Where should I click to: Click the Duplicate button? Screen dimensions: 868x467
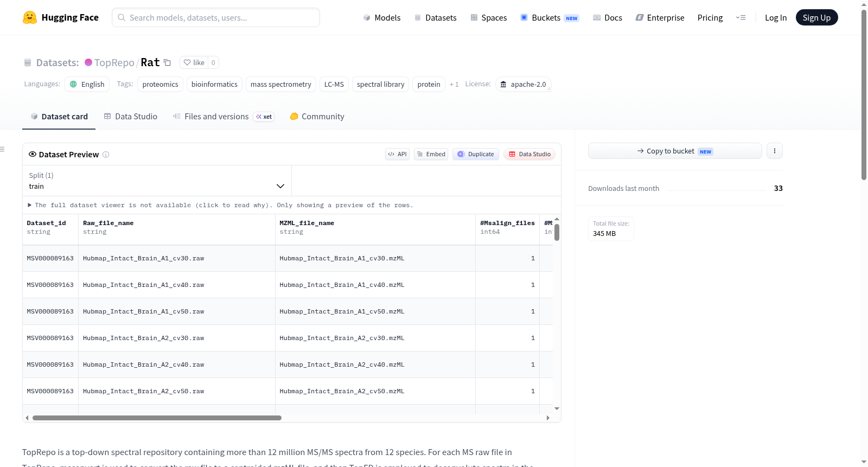point(476,154)
